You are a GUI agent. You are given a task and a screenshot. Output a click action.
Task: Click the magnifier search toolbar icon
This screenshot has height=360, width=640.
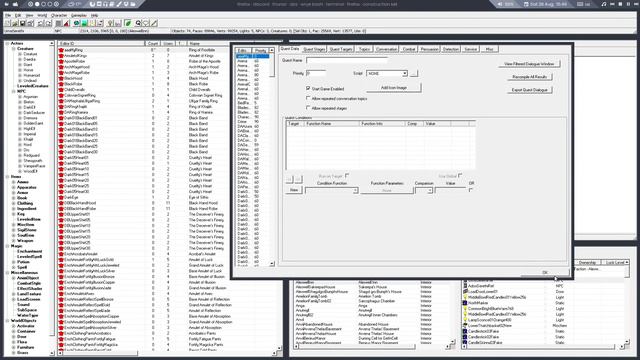(x=138, y=23)
